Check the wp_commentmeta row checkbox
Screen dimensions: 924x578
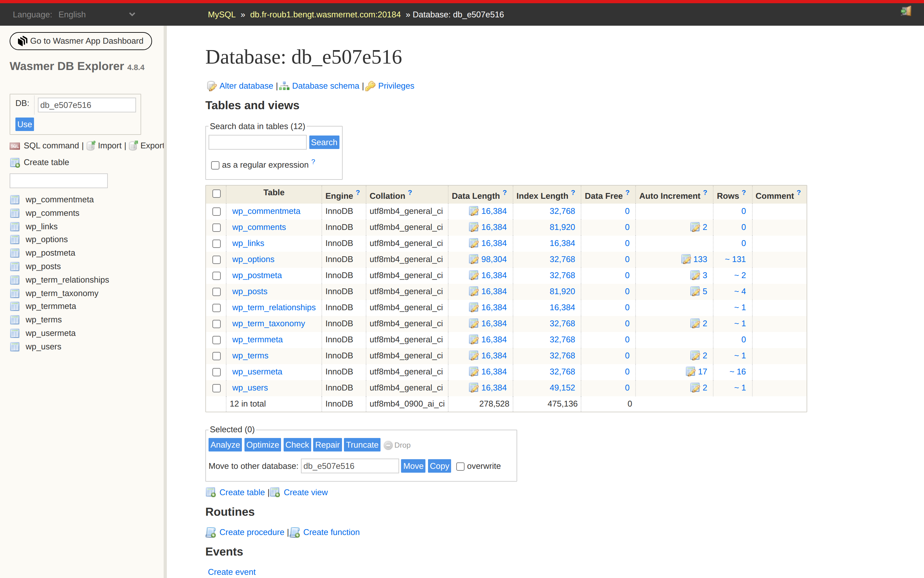[217, 212]
